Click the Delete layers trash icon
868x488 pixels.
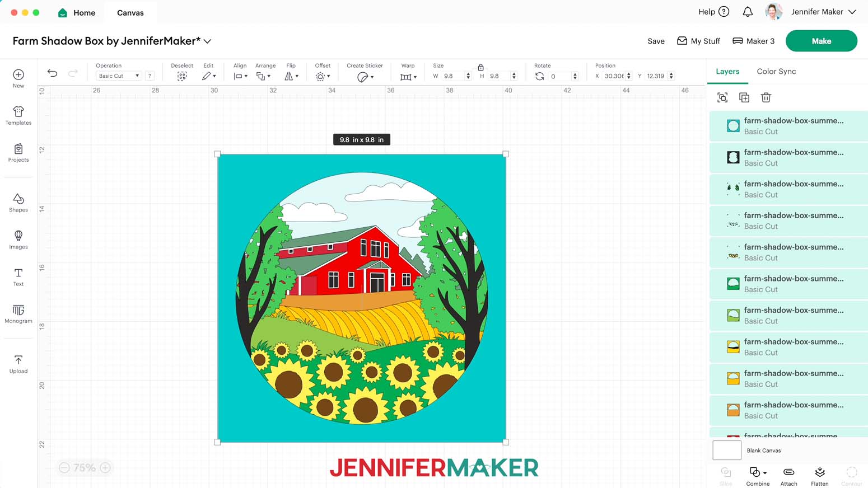pos(766,97)
